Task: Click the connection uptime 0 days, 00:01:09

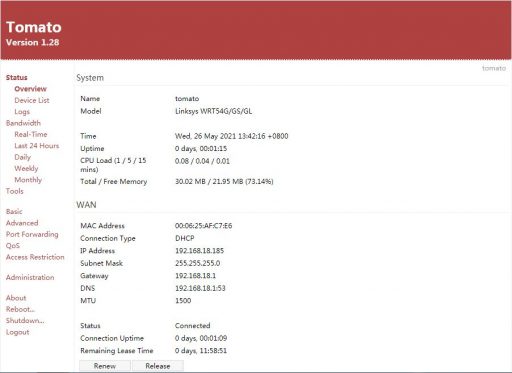Action: (201, 338)
